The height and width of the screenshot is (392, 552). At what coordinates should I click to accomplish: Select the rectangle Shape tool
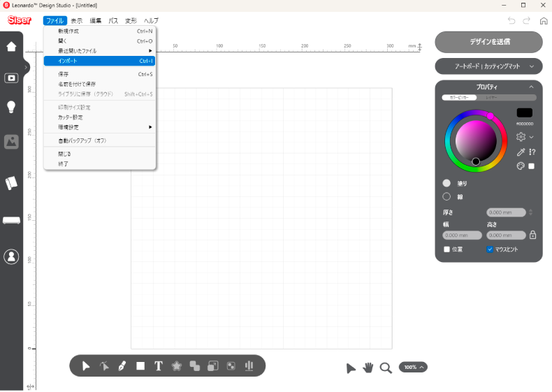(x=140, y=366)
